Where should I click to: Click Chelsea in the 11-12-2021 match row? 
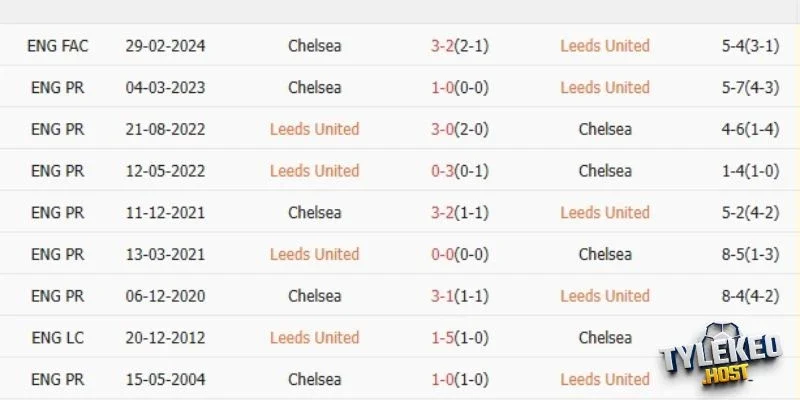[314, 213]
